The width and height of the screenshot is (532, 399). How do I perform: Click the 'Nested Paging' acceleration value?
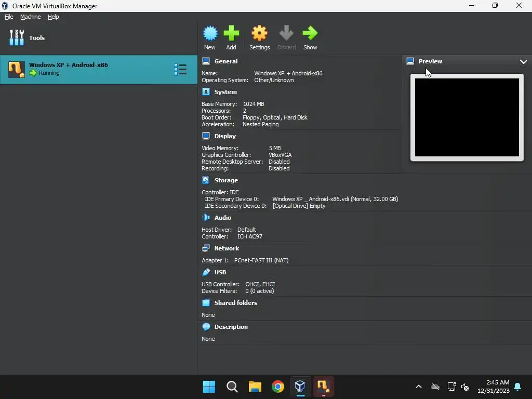[x=260, y=124]
